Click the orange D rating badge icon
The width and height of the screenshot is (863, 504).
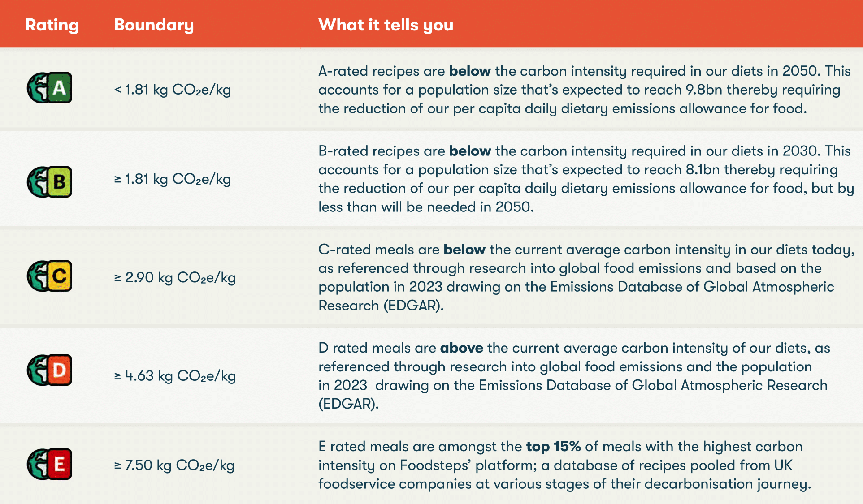pyautogui.click(x=50, y=370)
